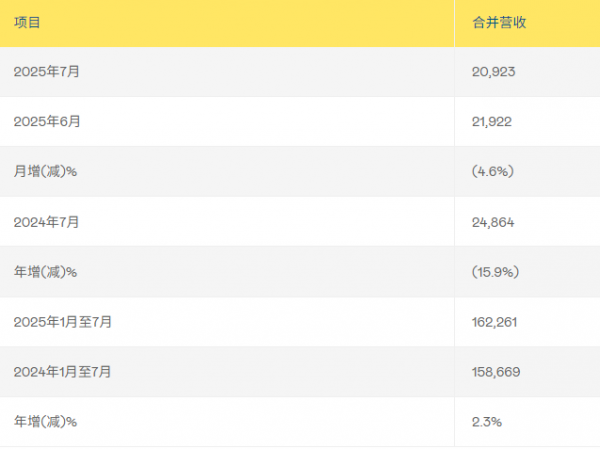Select the last 年增(减)% row label
600x449 pixels.
tap(45, 421)
